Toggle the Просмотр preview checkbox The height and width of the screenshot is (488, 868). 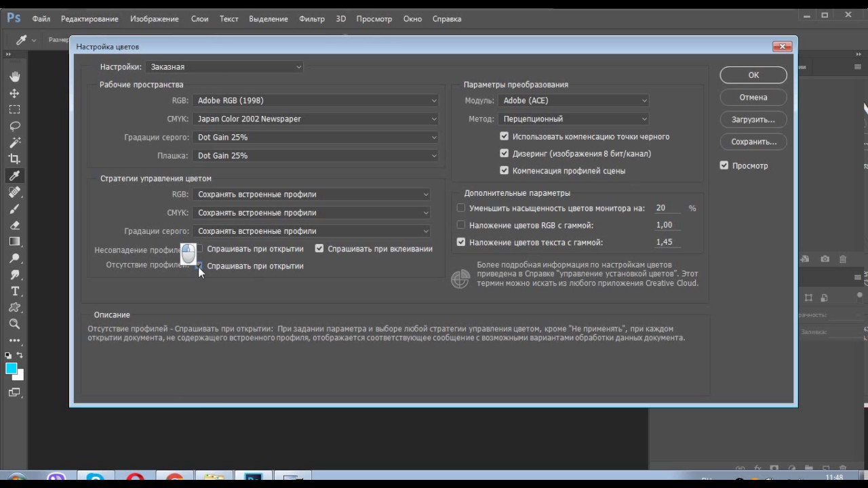coord(724,165)
